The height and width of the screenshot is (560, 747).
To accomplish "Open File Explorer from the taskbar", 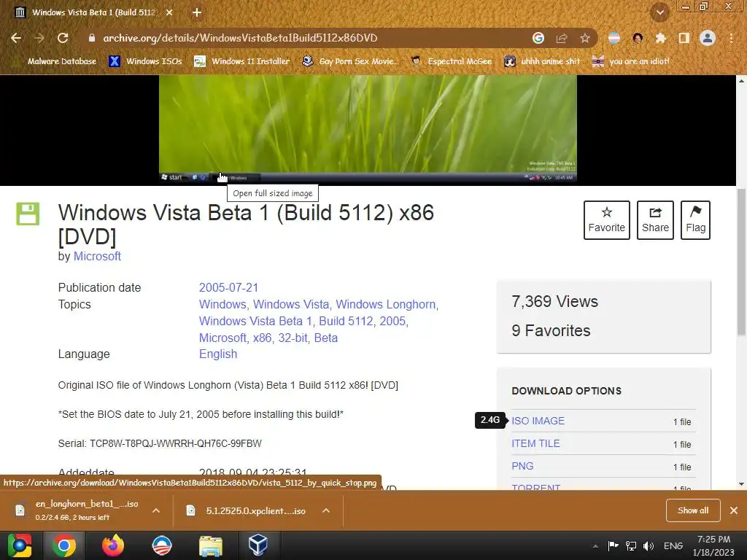I will pos(210,545).
